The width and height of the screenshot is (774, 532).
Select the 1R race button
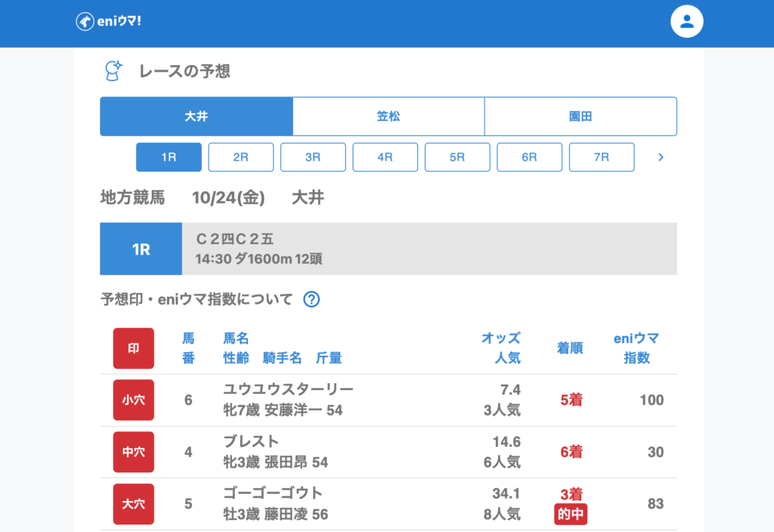(x=169, y=157)
